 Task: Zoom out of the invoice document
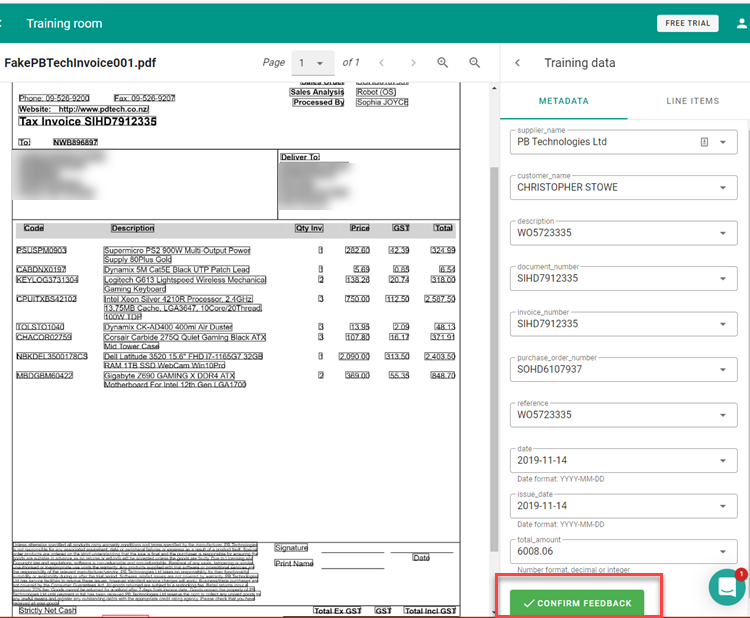(x=475, y=63)
